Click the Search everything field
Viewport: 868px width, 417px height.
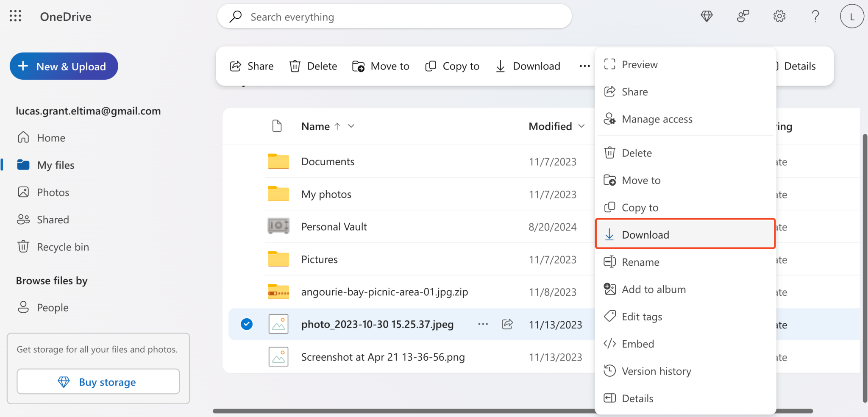[x=395, y=17]
